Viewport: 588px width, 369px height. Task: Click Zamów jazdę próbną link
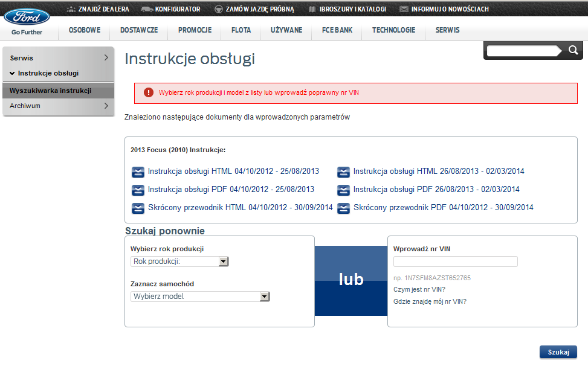pyautogui.click(x=260, y=10)
